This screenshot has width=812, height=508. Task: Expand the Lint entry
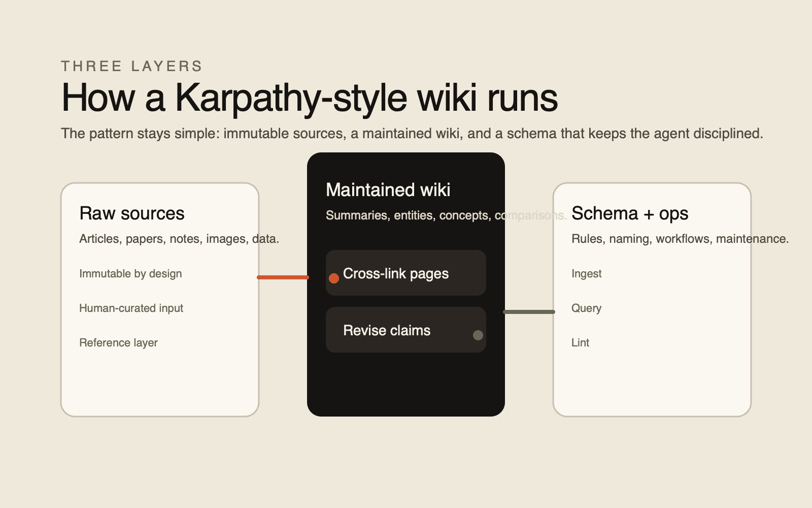click(x=580, y=342)
